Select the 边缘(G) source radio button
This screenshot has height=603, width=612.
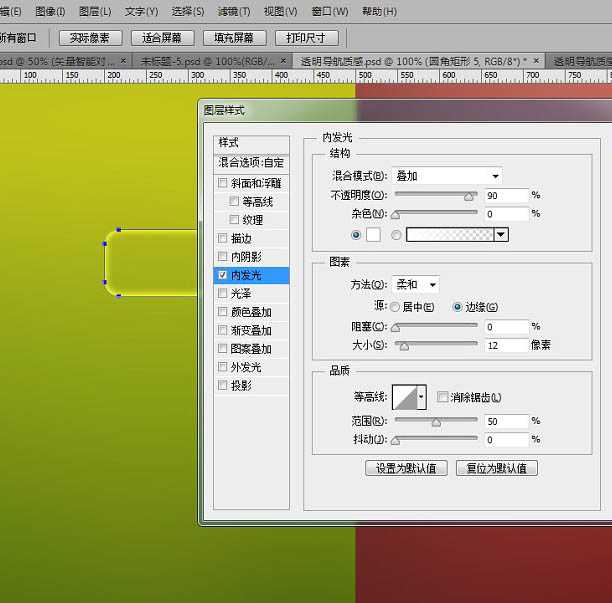457,307
